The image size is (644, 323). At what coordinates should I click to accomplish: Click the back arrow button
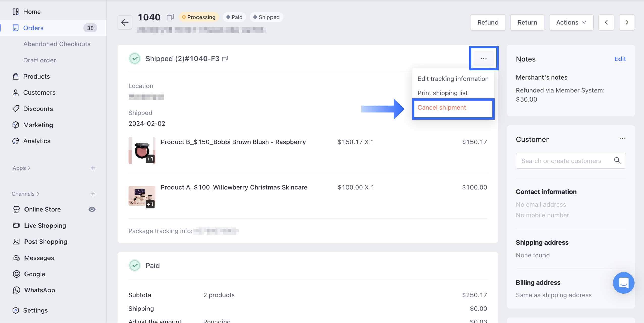[x=125, y=22]
